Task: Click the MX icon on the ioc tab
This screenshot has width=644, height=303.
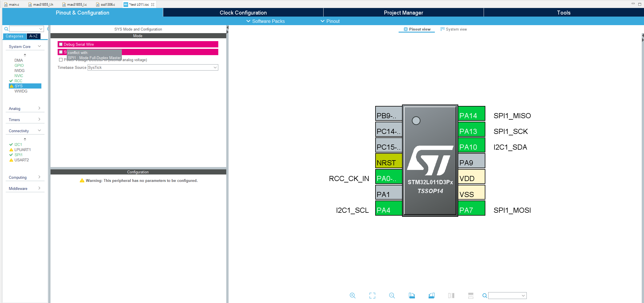Action: tap(126, 5)
